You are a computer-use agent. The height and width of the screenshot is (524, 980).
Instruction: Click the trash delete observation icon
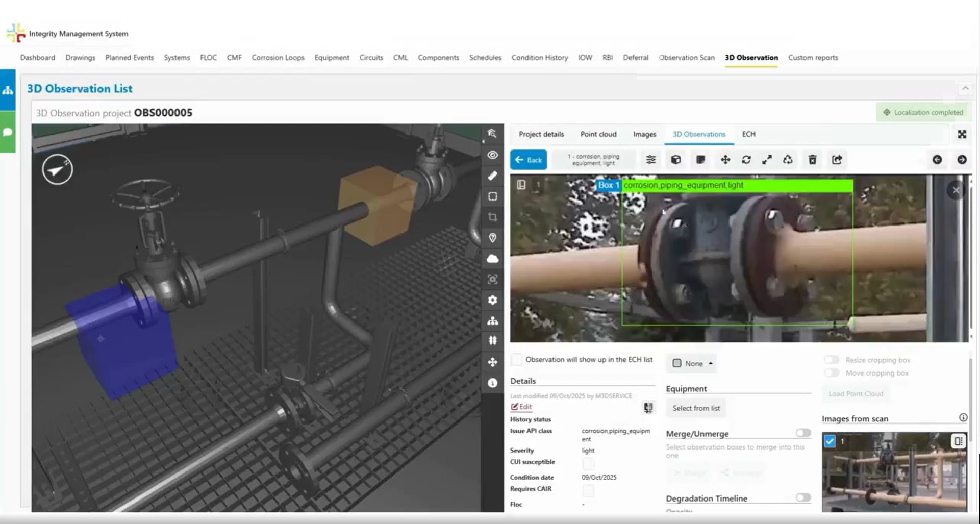click(812, 160)
